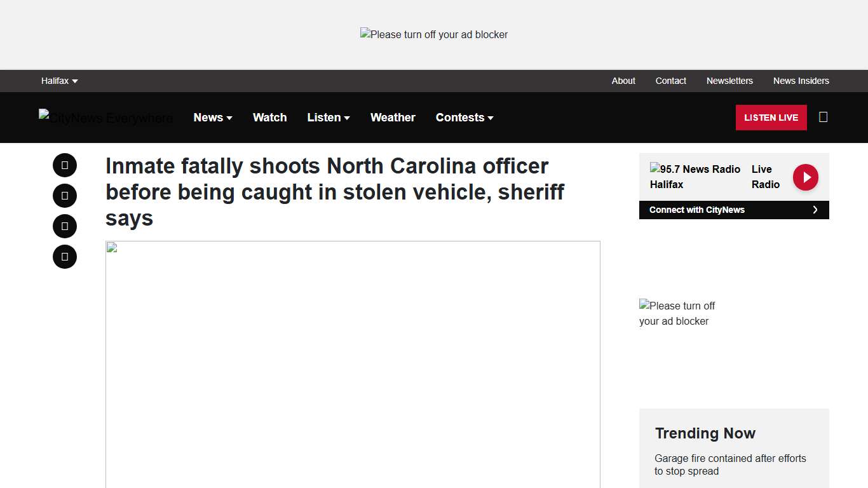The width and height of the screenshot is (868, 488).
Task: Select Weather in the navigation bar
Action: 393,118
